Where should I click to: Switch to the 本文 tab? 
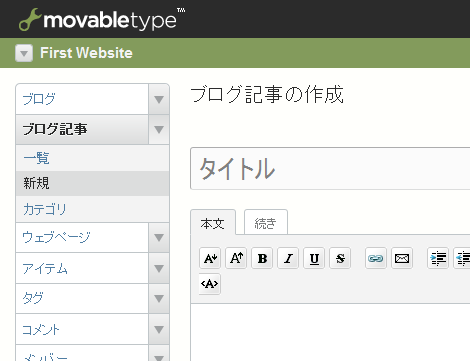click(213, 223)
